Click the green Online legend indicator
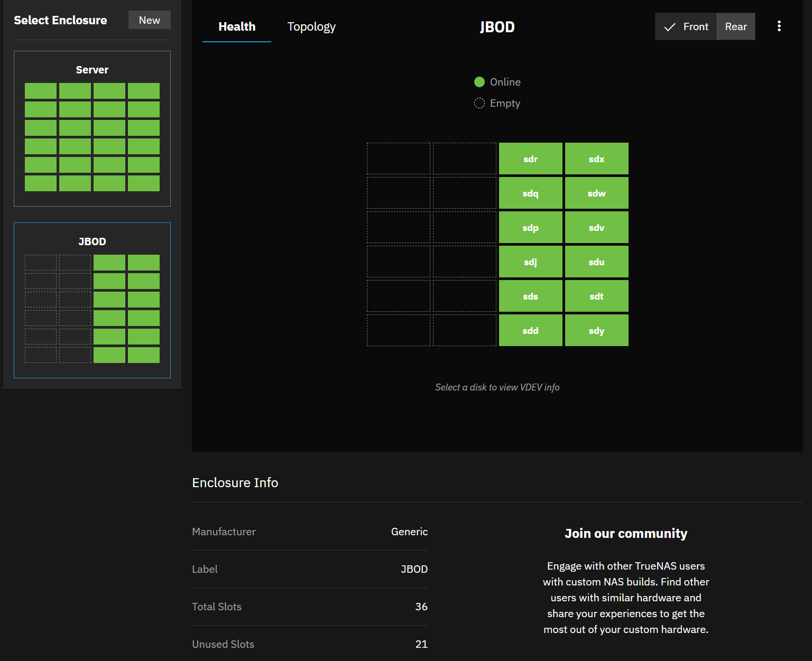 point(479,82)
